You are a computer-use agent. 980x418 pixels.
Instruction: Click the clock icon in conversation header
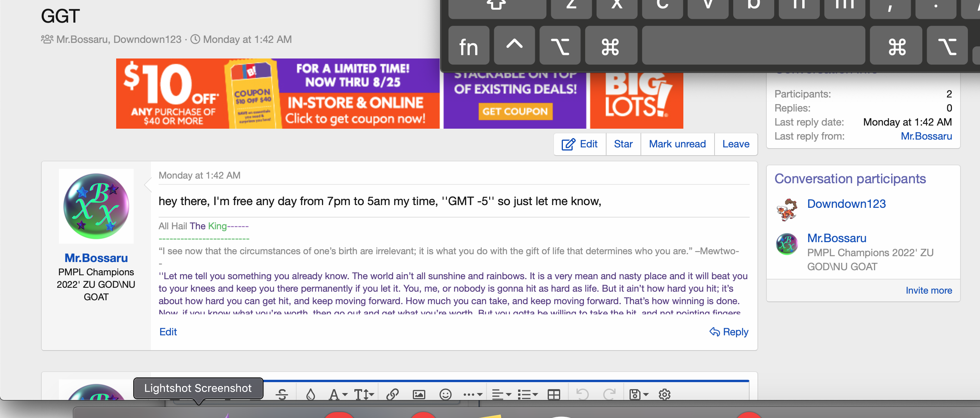click(195, 39)
